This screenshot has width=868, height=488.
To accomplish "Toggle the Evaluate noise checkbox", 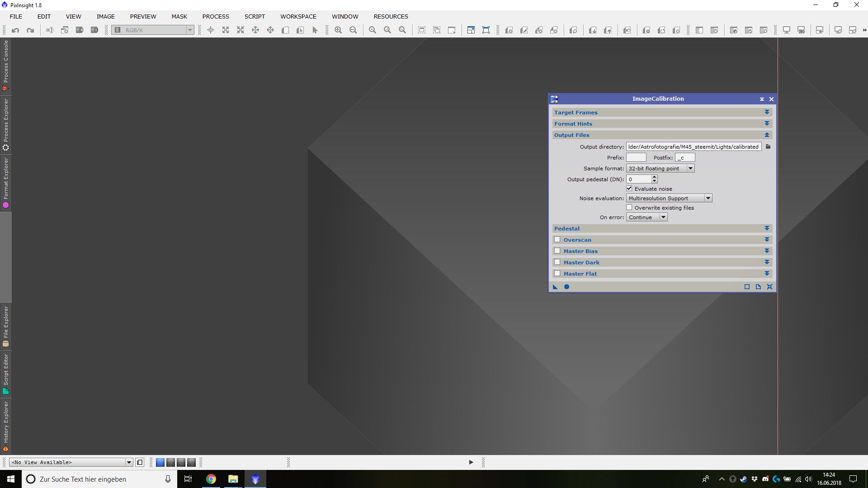I will click(x=629, y=188).
